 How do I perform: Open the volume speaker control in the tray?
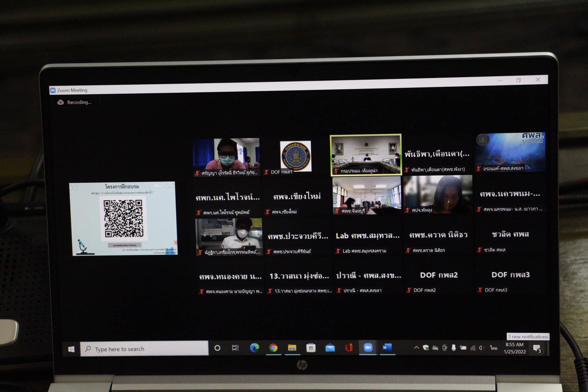tap(482, 348)
